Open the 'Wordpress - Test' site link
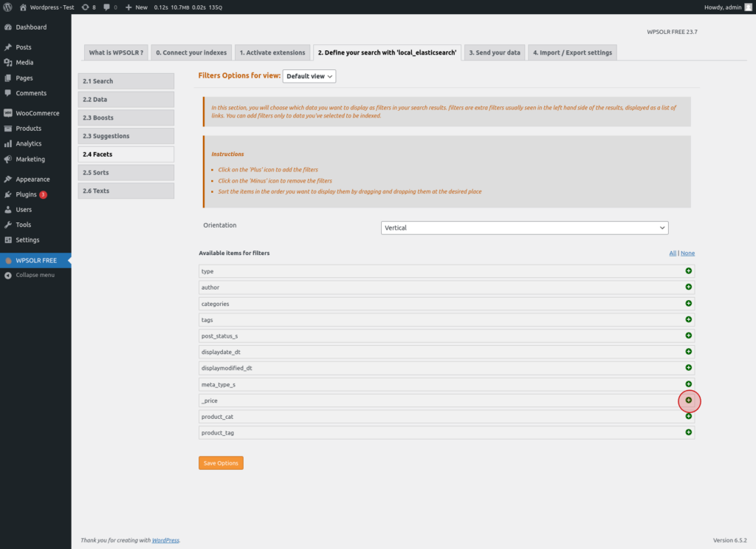756x549 pixels. pyautogui.click(x=47, y=7)
